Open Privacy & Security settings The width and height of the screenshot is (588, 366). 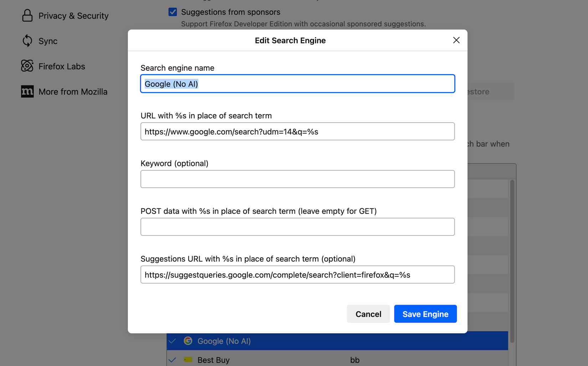[x=73, y=16]
